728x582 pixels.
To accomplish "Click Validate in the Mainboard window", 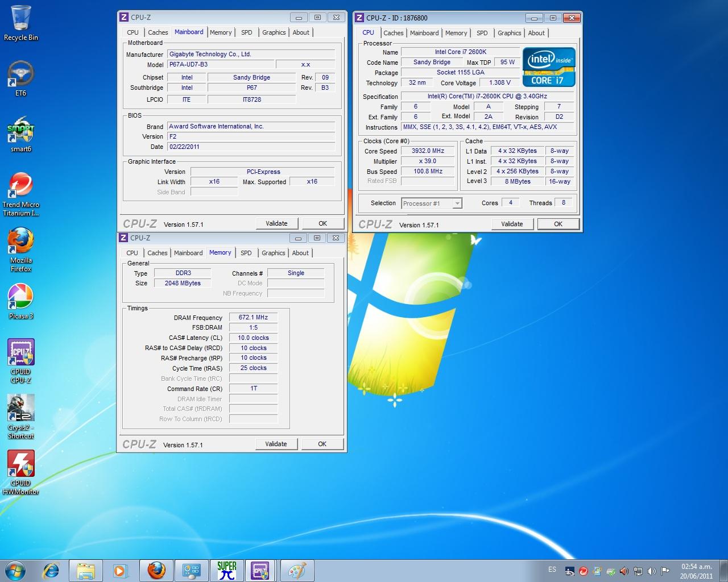I will tap(276, 223).
